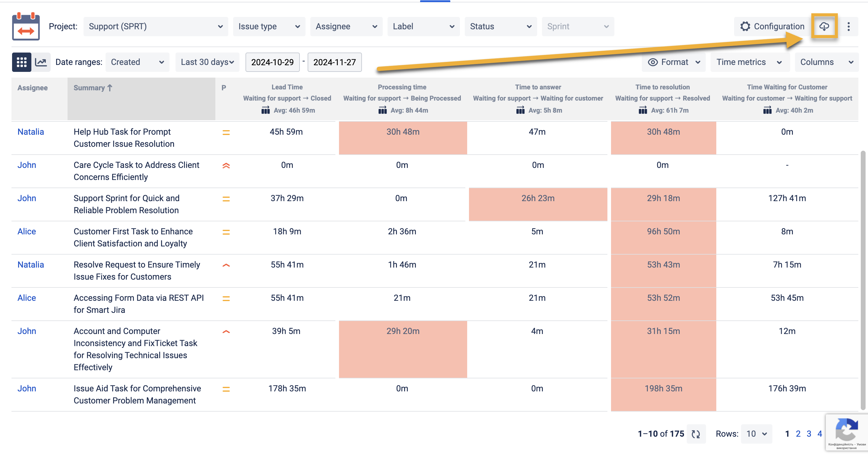Refresh the report data
Viewport: 868px width, 456px height.
[x=696, y=434]
